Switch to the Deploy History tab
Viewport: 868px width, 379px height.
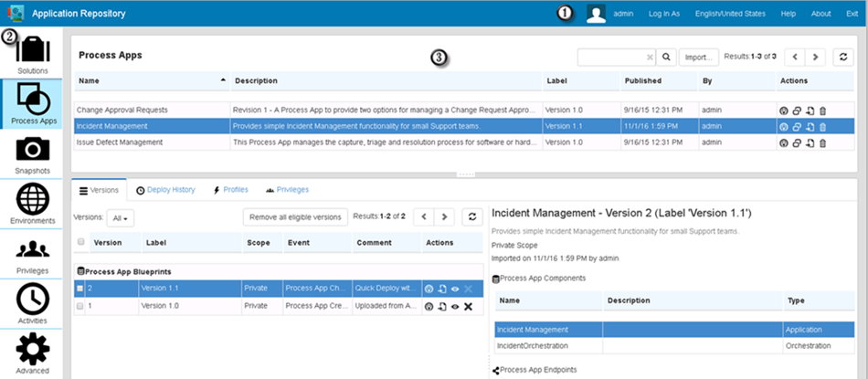(165, 190)
